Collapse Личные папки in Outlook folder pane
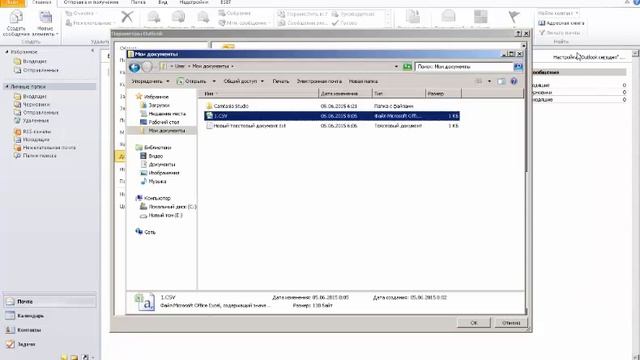The image size is (640, 360). coord(7,87)
